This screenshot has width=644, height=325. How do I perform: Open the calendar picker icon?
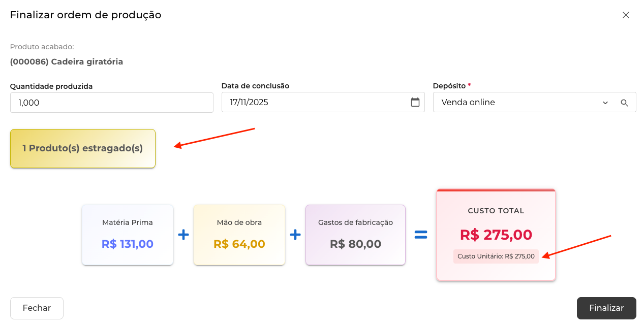415,102
